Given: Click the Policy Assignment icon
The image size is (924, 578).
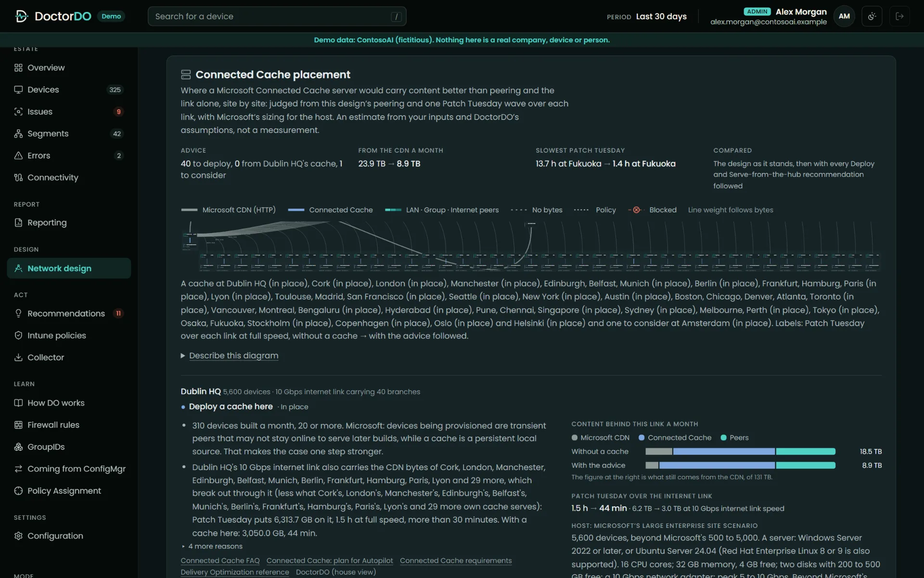Looking at the screenshot, I should pyautogui.click(x=18, y=491).
